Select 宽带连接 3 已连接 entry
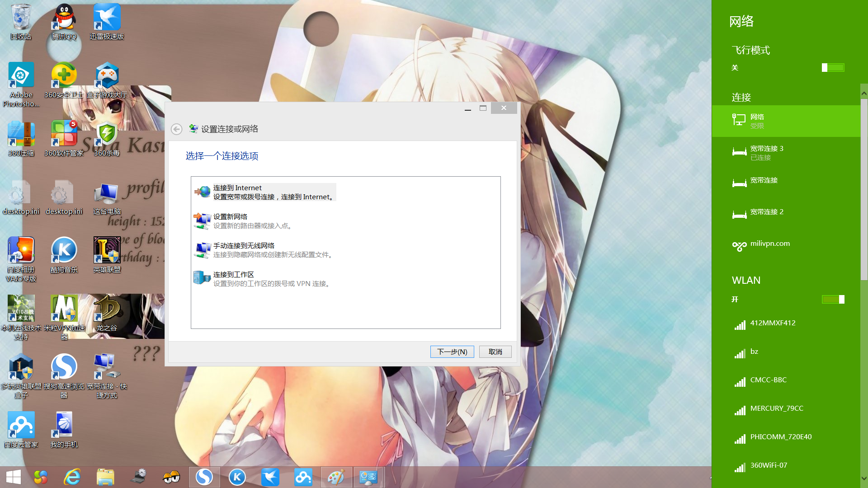The height and width of the screenshot is (488, 868). click(x=786, y=153)
